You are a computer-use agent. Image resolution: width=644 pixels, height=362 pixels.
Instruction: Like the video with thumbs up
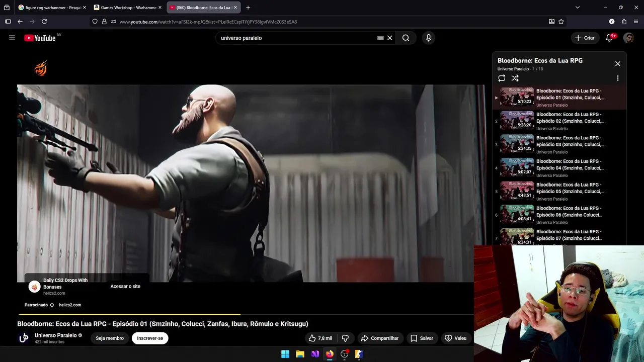[x=320, y=338]
